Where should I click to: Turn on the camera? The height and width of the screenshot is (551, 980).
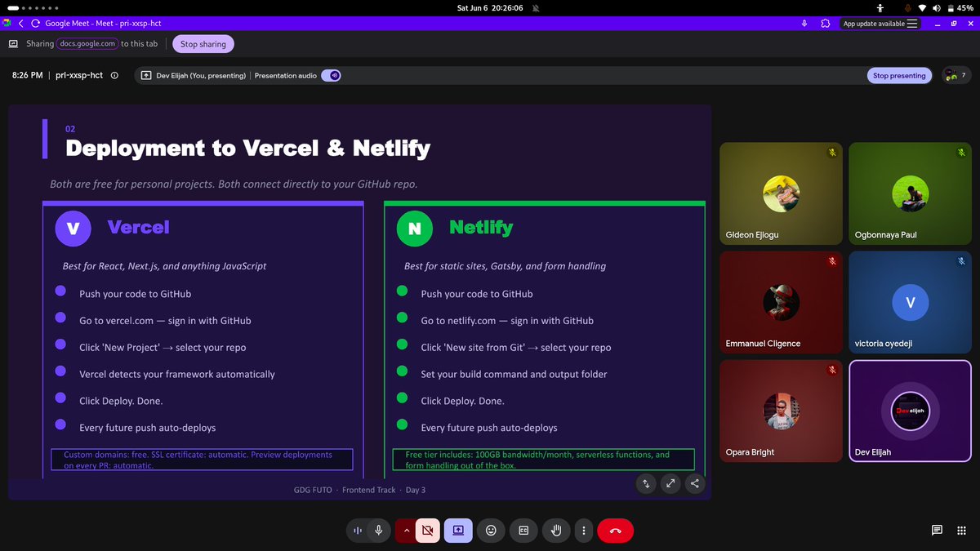coord(426,531)
